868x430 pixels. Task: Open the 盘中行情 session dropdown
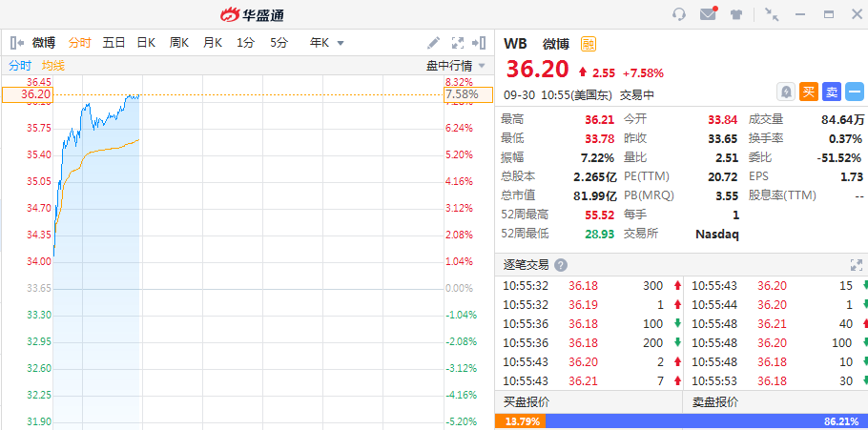(x=455, y=66)
